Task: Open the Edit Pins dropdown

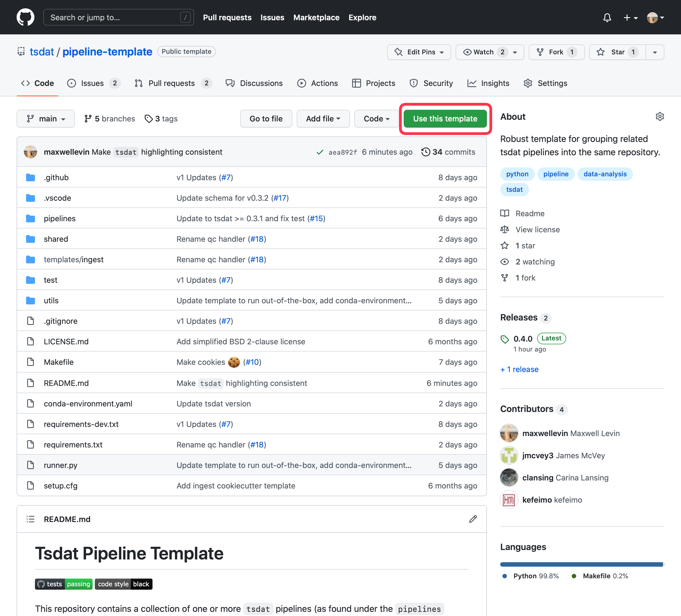Action: click(x=419, y=52)
